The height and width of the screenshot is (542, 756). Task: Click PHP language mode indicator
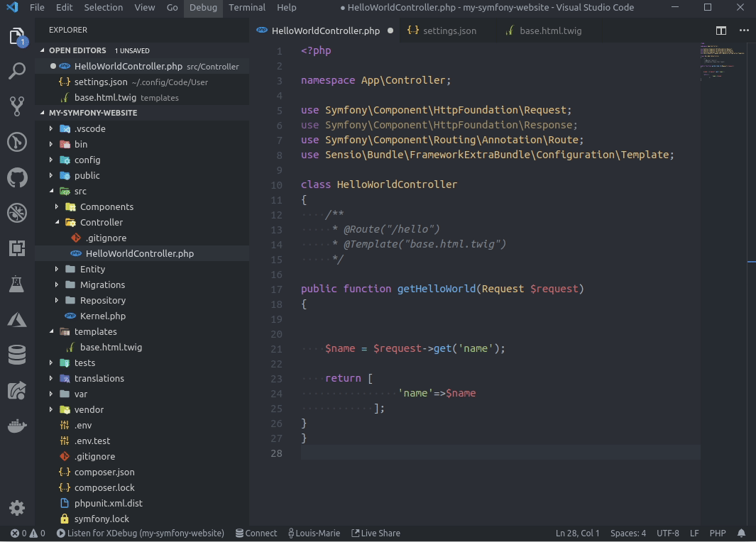point(718,533)
